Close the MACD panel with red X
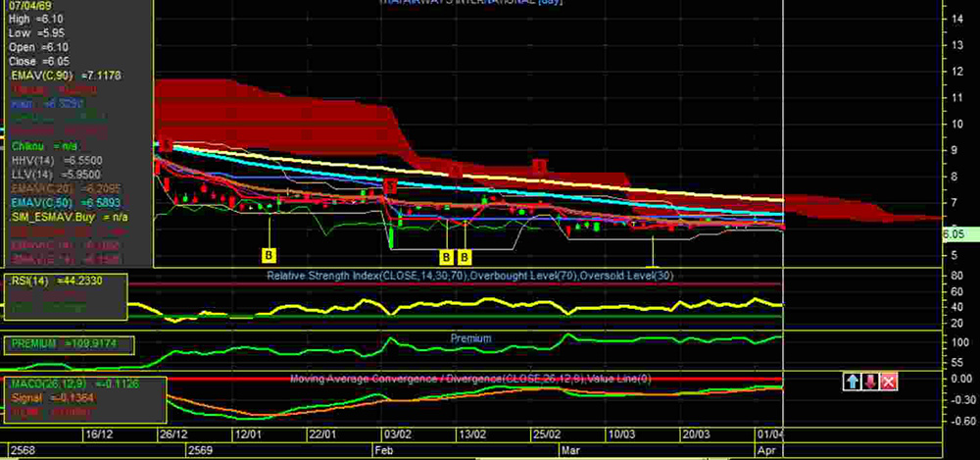Screen dimensions: 980x460 click(x=888, y=382)
